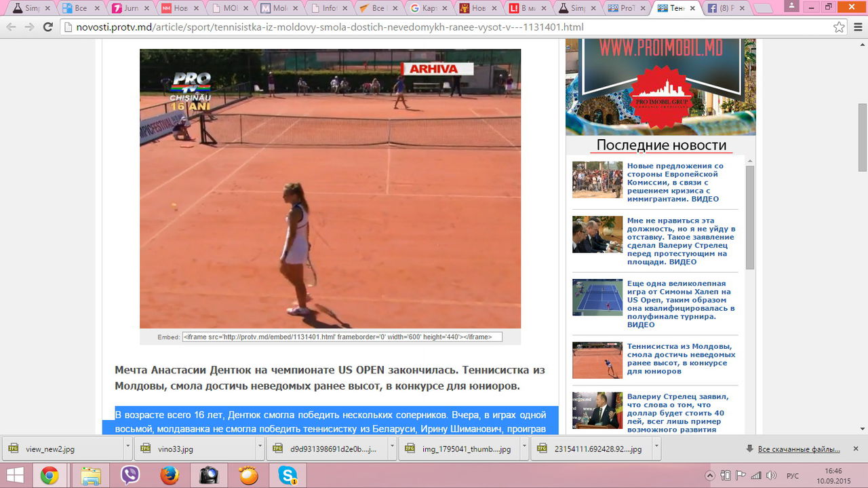
Task: Open Skype from the taskbar
Action: (x=288, y=476)
